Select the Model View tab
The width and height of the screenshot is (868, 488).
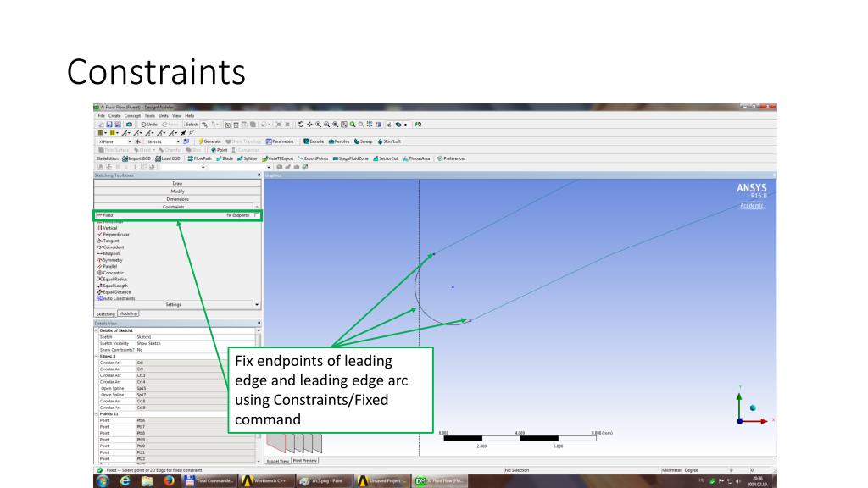[278, 460]
